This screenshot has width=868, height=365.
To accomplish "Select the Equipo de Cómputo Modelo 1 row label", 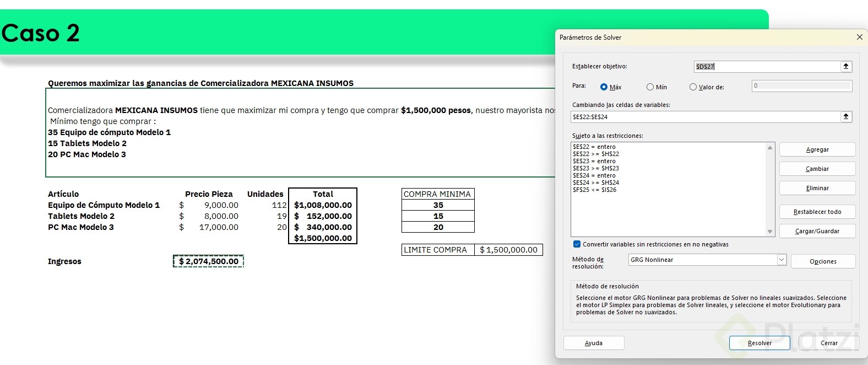I will point(104,205).
